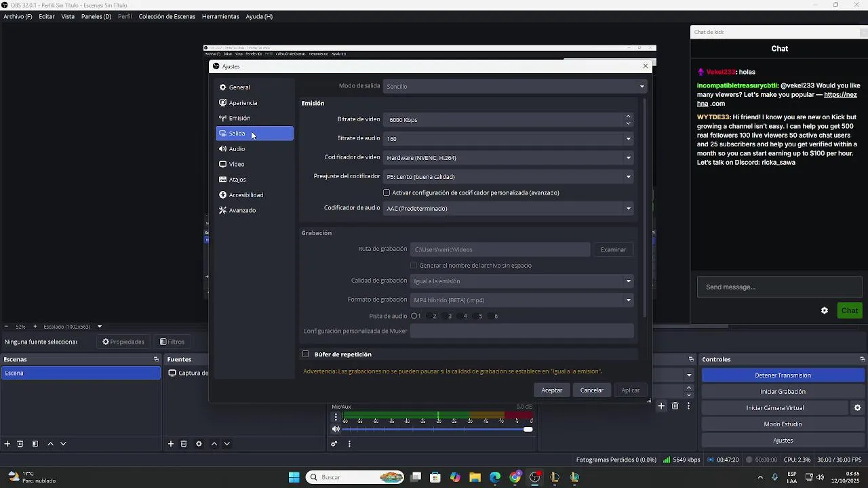Add transition with plus icon

pos(662,406)
